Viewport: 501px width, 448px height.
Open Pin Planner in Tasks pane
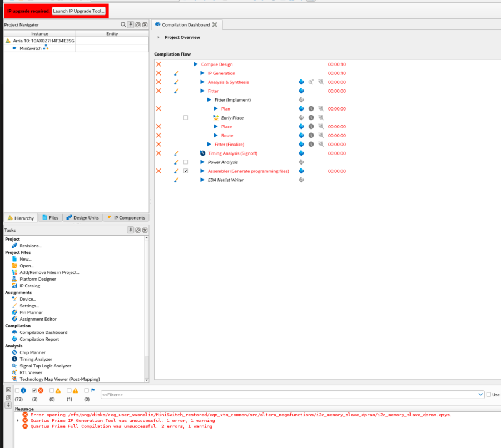(31, 312)
